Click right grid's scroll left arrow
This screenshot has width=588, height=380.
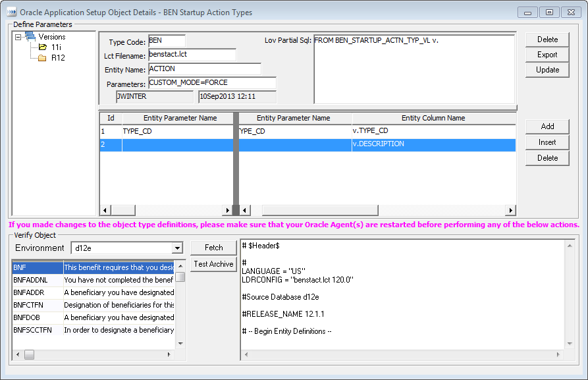tap(245, 211)
